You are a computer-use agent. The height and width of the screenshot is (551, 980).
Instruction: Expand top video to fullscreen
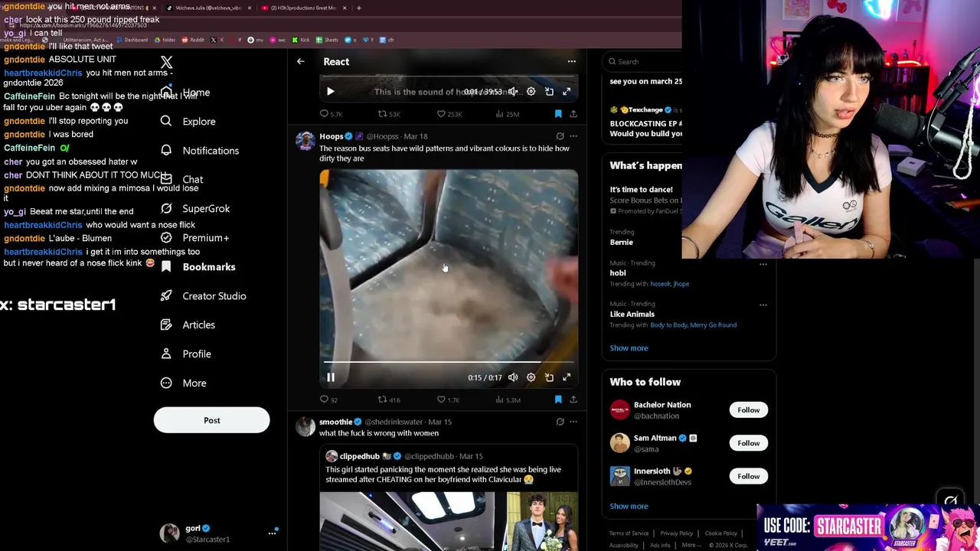click(x=567, y=91)
